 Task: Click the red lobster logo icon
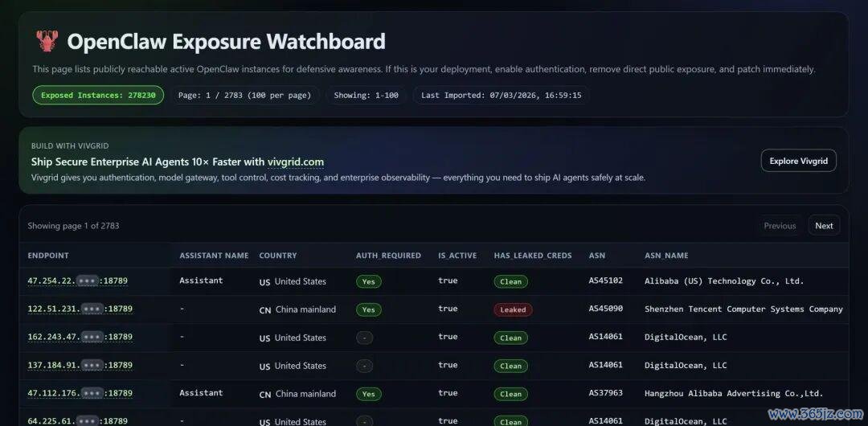point(47,41)
